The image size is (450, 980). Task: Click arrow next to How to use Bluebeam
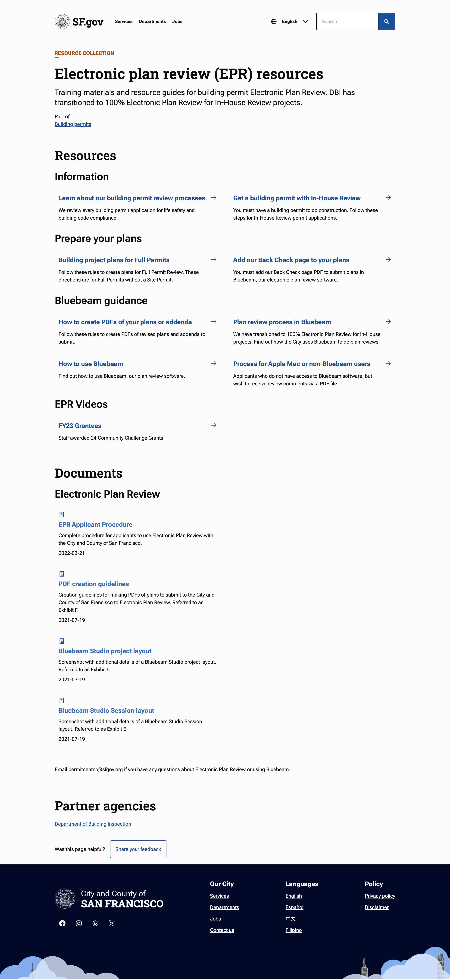[214, 363]
